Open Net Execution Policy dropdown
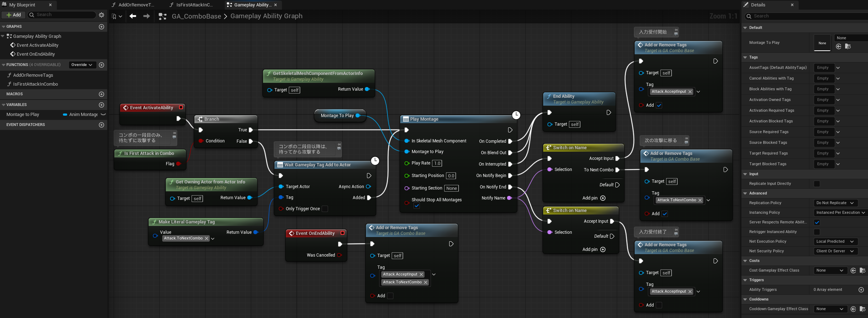The height and width of the screenshot is (318, 868). pyautogui.click(x=835, y=242)
